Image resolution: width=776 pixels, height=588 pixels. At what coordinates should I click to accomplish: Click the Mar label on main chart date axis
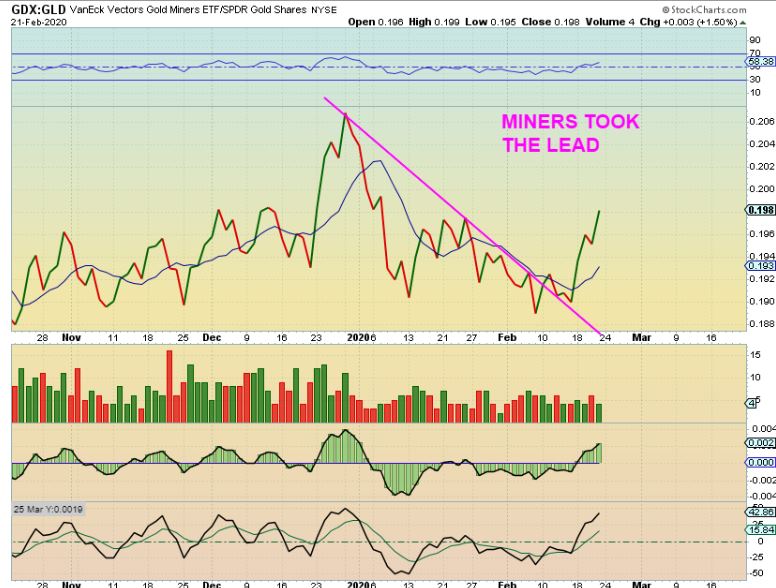tap(641, 338)
